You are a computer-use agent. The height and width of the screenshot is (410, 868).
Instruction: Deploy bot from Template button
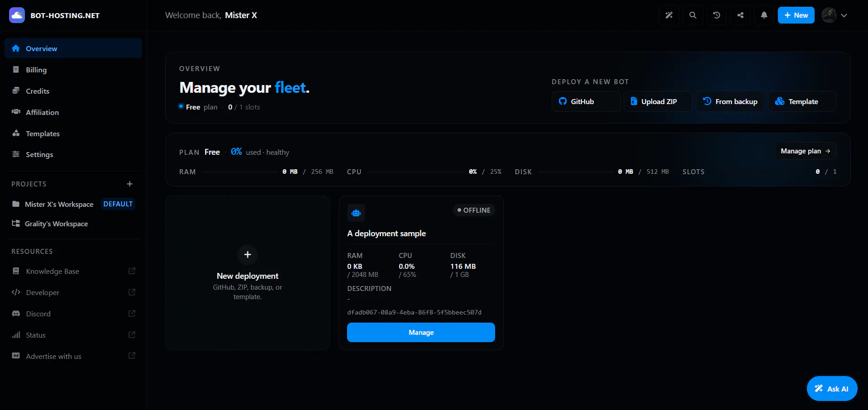(802, 101)
